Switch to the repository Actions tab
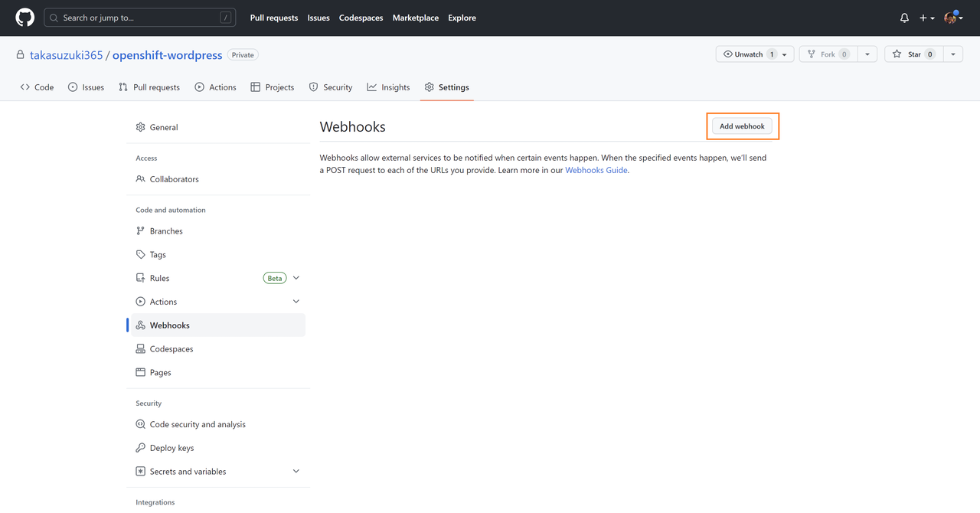The width and height of the screenshot is (980, 513). [215, 87]
